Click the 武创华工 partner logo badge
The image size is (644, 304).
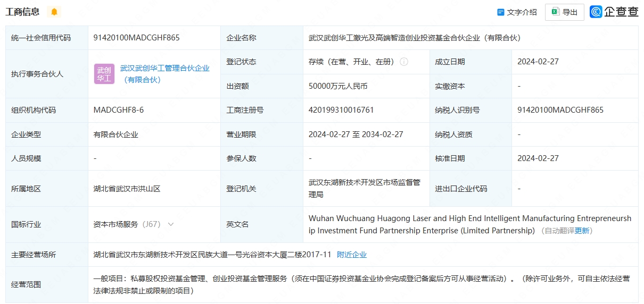click(x=104, y=74)
